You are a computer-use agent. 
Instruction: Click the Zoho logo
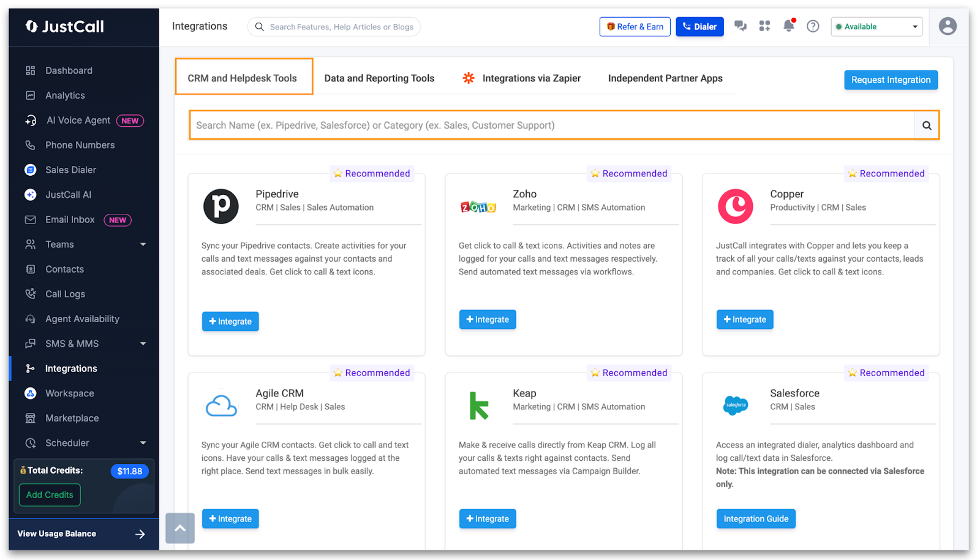point(478,207)
